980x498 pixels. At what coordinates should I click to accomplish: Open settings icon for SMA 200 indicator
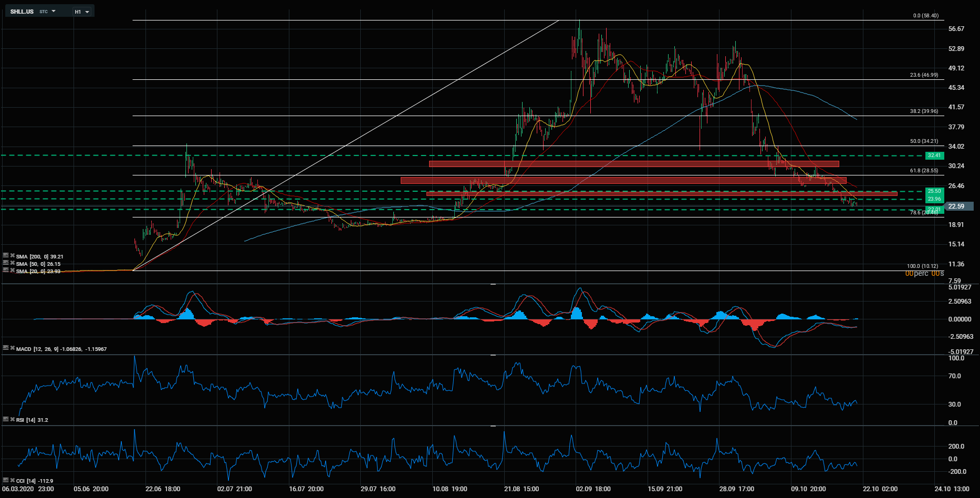[6, 255]
